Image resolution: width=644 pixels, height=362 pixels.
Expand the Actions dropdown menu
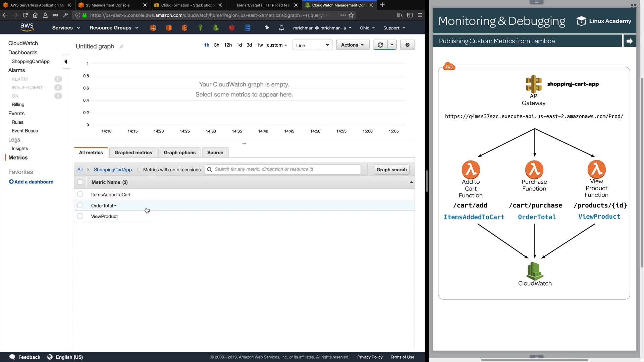(352, 45)
